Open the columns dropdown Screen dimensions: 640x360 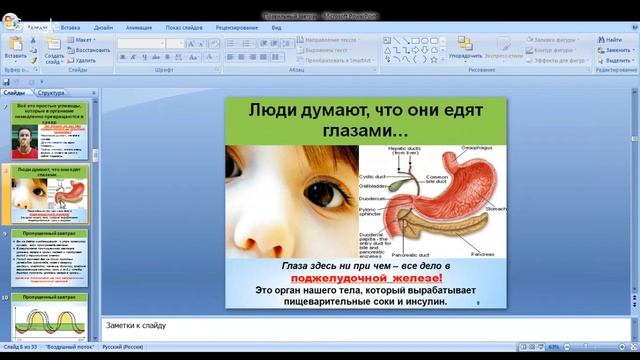[x=277, y=58]
